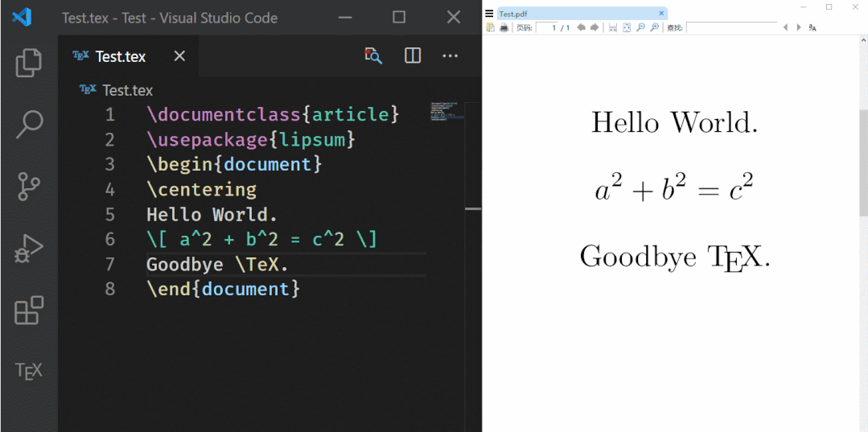
Task: Zoom in the PDF with the plus magnifier
Action: [x=654, y=27]
